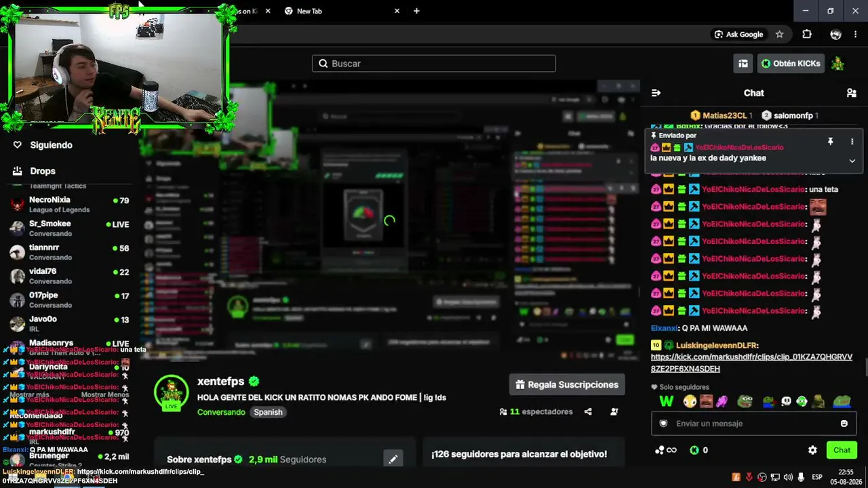The height and width of the screenshot is (488, 868).
Task: Open Sr_Smokee's channel in the sidebar
Action: 68,228
